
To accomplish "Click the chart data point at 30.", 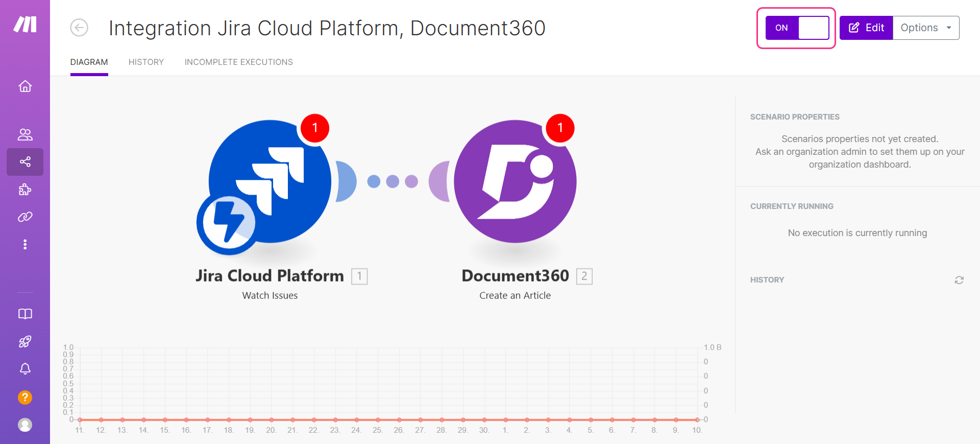I will pos(484,419).
